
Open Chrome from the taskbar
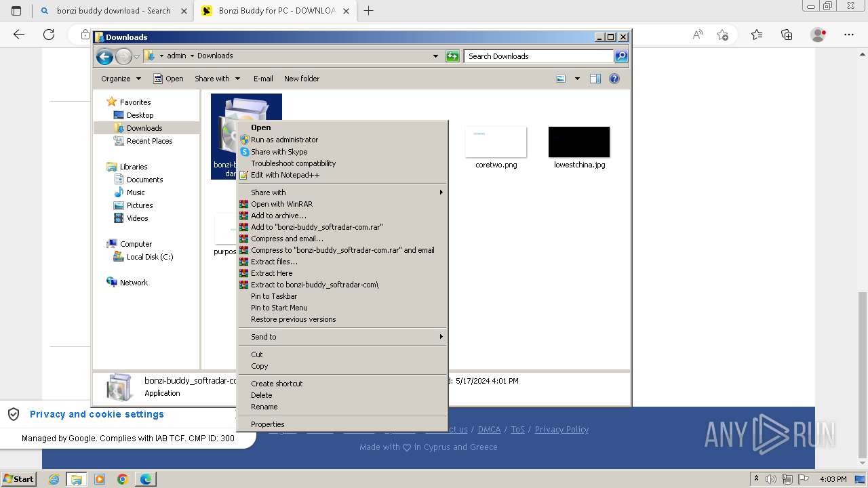click(123, 479)
